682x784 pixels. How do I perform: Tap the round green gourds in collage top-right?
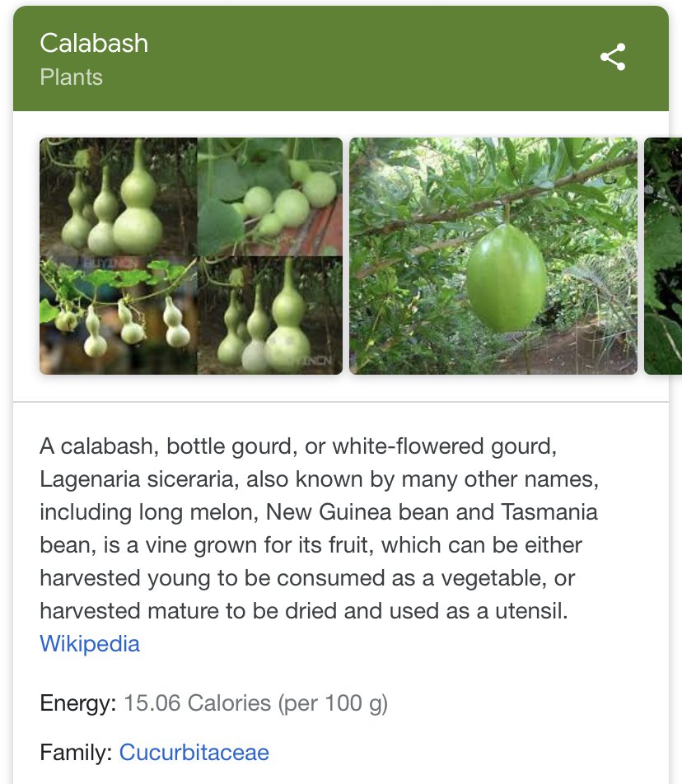269,198
